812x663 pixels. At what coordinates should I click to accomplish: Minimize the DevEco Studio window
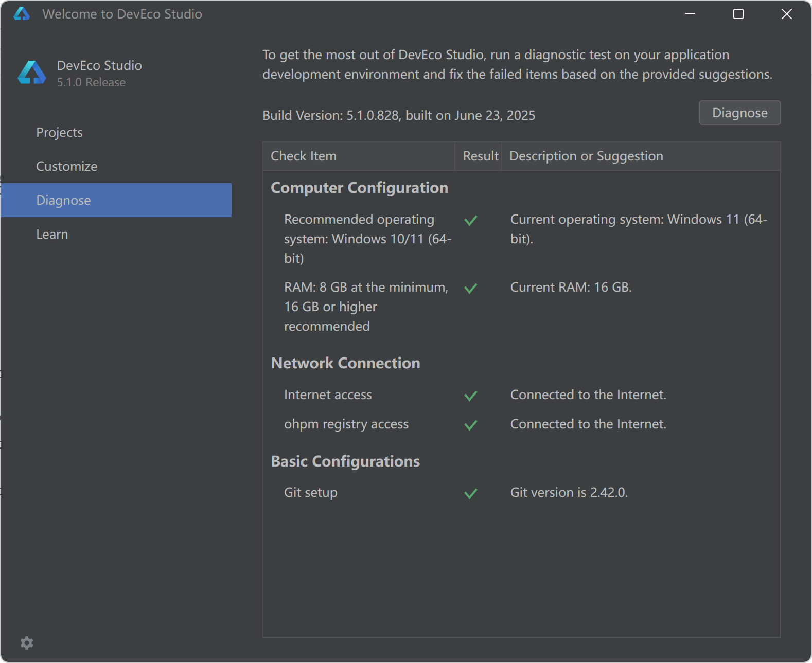pyautogui.click(x=690, y=14)
